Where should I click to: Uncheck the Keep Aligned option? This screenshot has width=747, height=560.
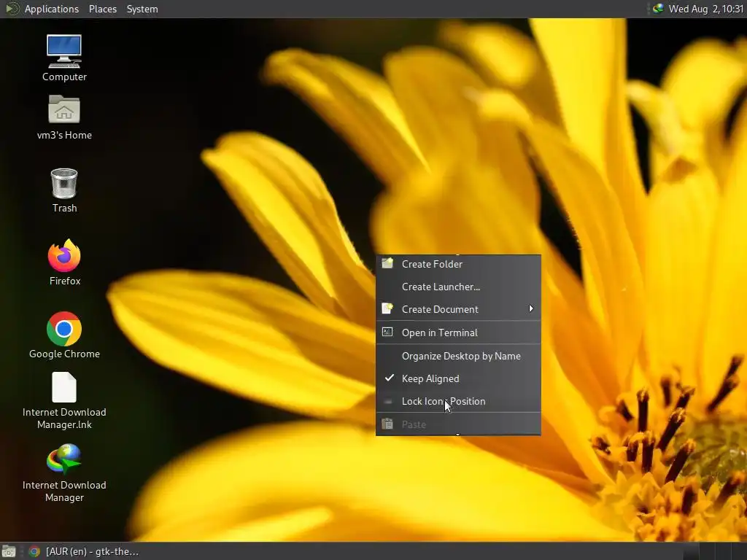point(458,378)
